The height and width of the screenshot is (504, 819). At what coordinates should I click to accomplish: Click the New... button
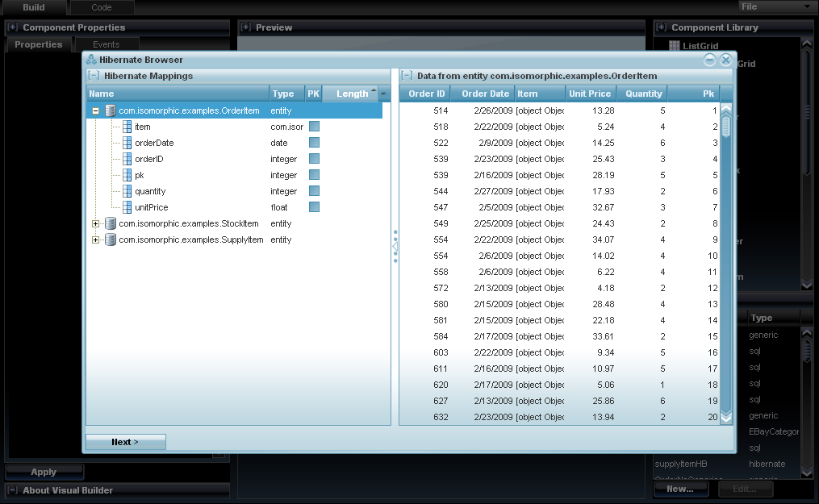pyautogui.click(x=680, y=489)
